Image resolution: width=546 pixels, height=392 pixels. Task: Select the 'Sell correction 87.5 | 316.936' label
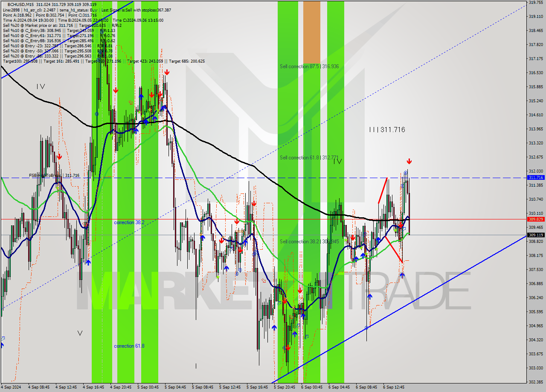[309, 66]
